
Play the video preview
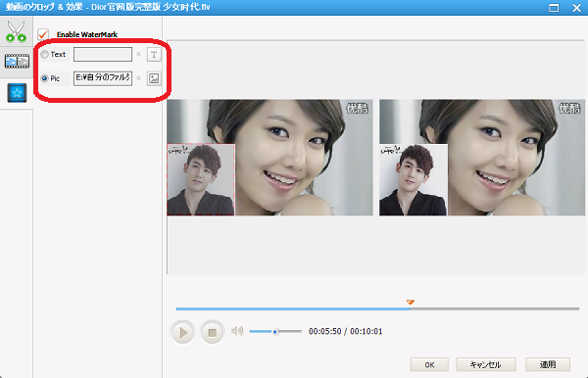183,332
